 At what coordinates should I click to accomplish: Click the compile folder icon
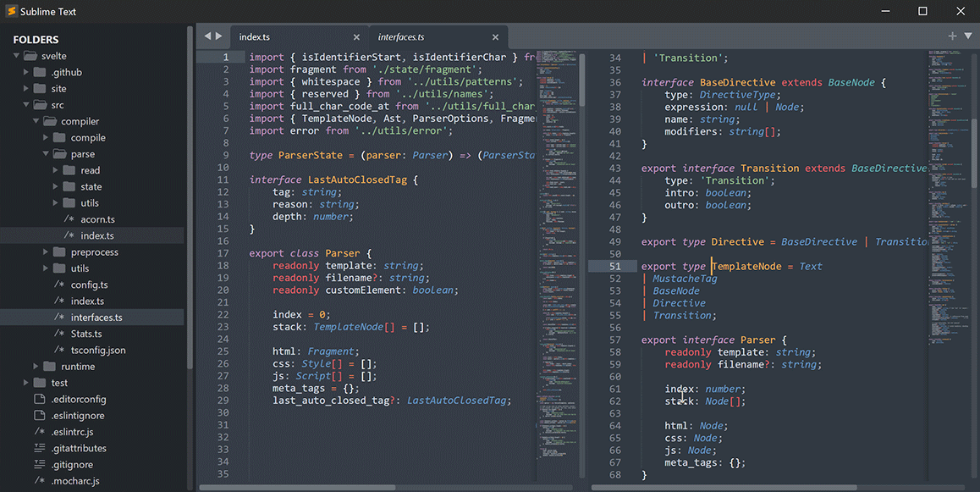(x=59, y=137)
